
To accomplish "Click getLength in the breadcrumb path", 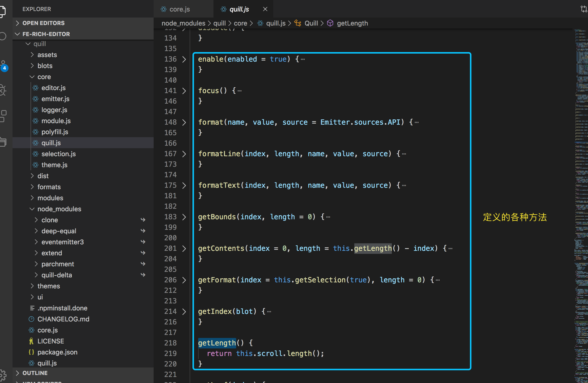I will point(352,23).
